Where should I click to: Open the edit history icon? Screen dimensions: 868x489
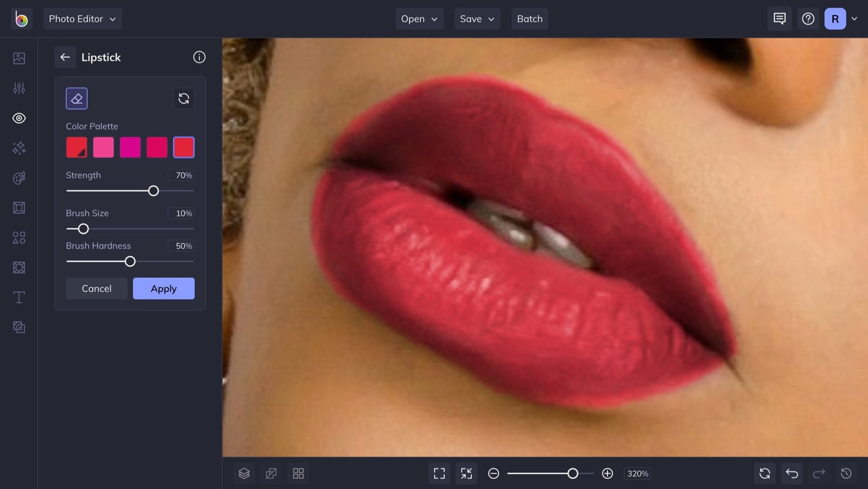tap(846, 473)
